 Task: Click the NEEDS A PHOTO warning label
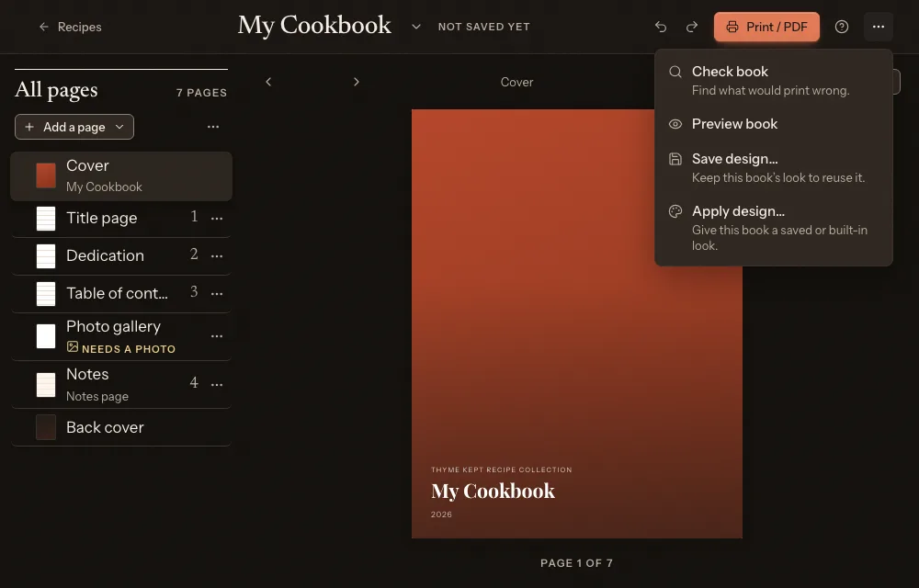coord(129,349)
